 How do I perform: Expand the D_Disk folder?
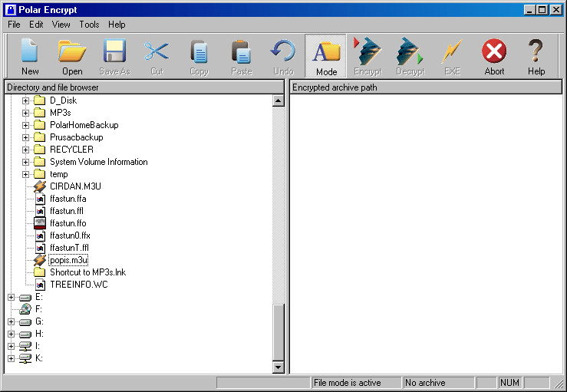click(x=25, y=100)
